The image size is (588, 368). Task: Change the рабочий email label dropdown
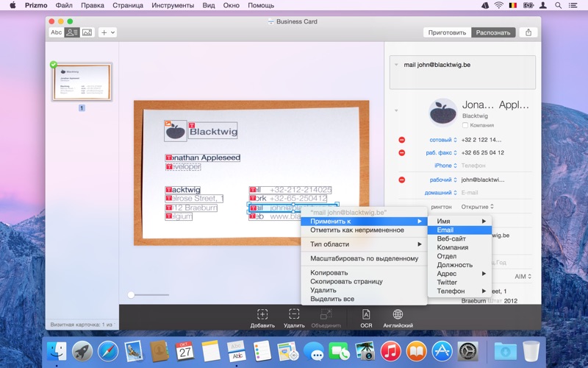[443, 180]
